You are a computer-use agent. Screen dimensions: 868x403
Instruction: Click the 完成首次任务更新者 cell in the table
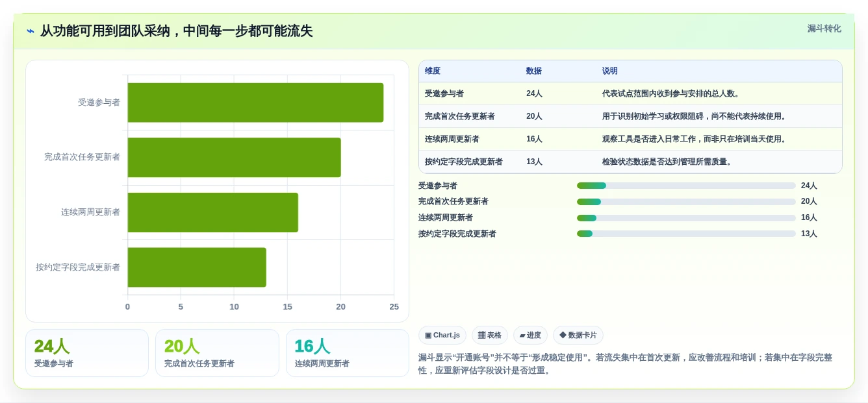tap(460, 116)
